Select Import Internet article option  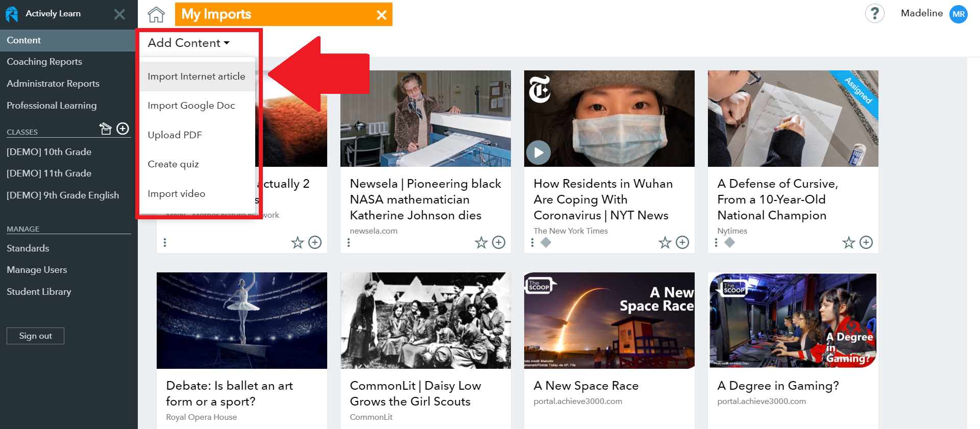tap(197, 77)
